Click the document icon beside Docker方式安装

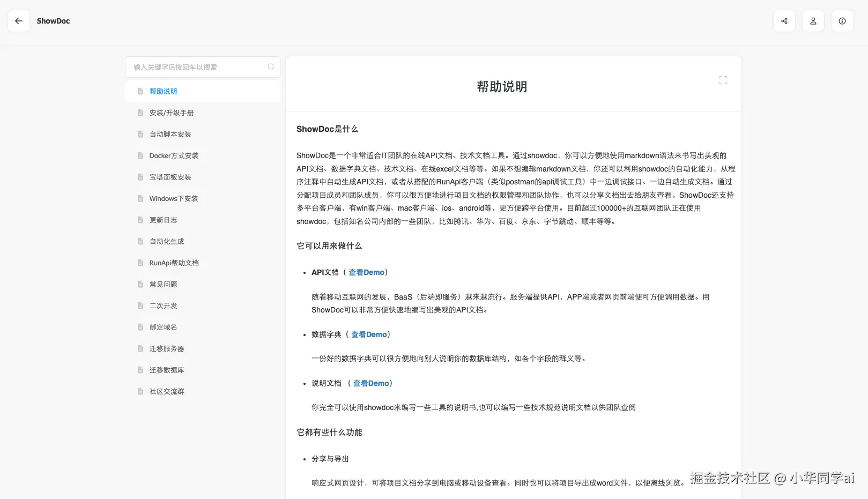tap(140, 155)
